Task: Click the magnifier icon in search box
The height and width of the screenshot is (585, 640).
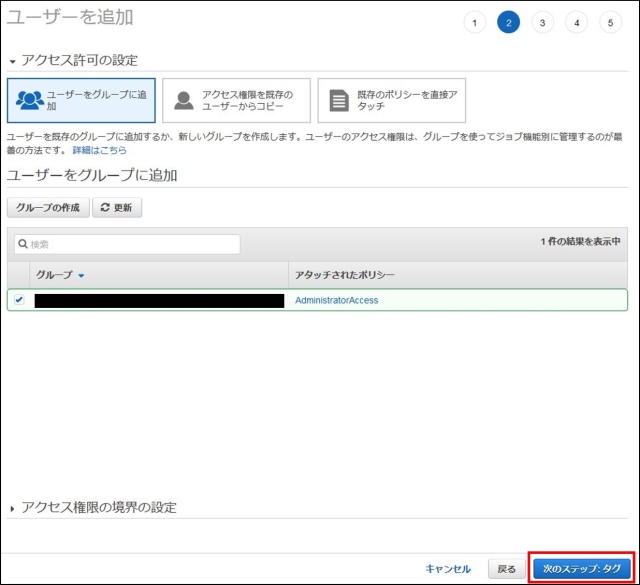Action: coord(21,244)
